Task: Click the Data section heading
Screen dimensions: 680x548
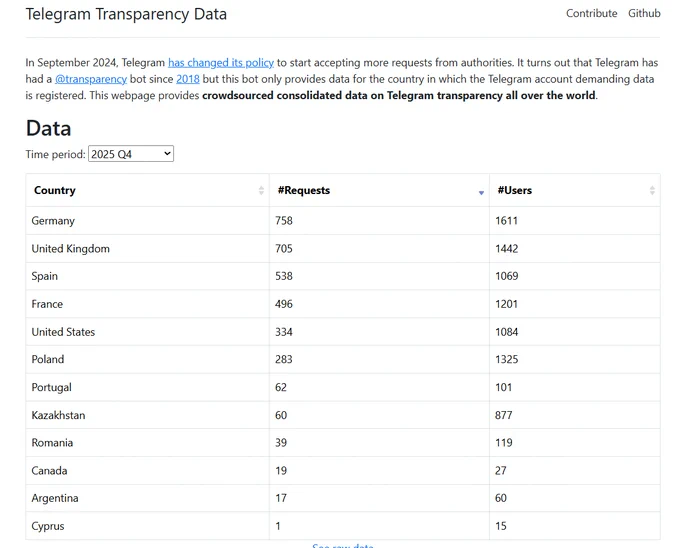Action: click(48, 128)
